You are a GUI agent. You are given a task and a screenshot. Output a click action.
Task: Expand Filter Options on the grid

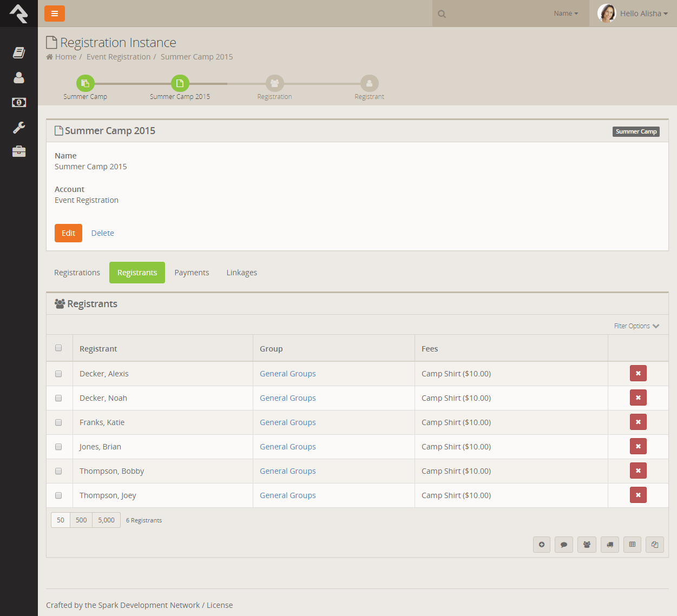636,326
